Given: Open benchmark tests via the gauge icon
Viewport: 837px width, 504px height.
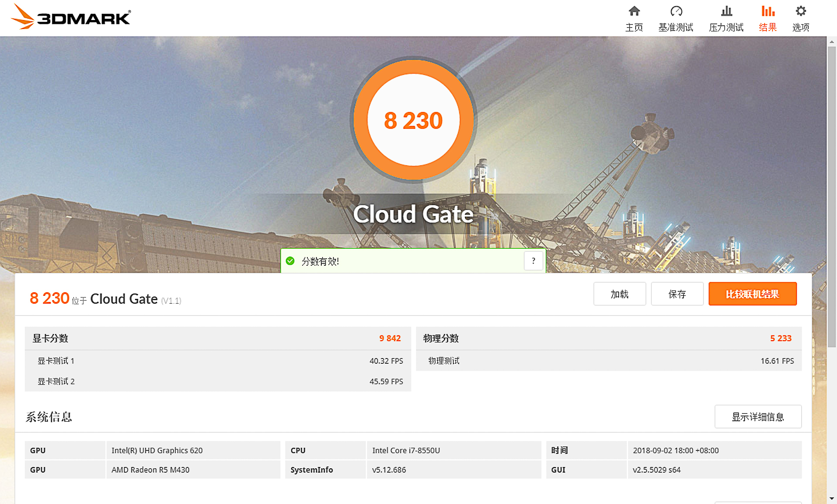Looking at the screenshot, I should pyautogui.click(x=676, y=11).
